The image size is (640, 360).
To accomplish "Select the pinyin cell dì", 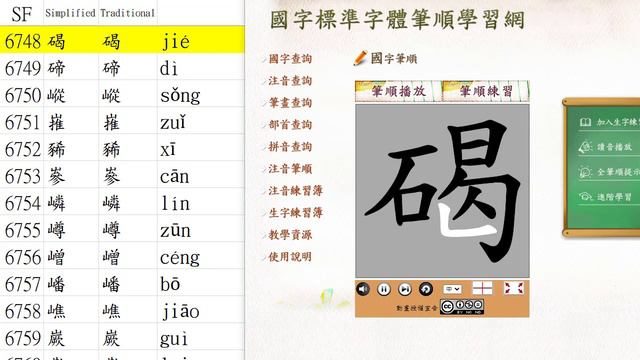I will pos(201,68).
